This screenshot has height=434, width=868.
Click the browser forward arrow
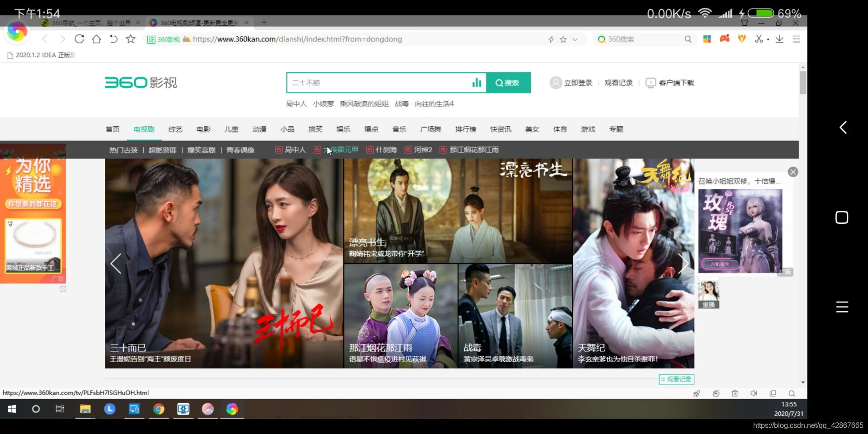pos(62,39)
